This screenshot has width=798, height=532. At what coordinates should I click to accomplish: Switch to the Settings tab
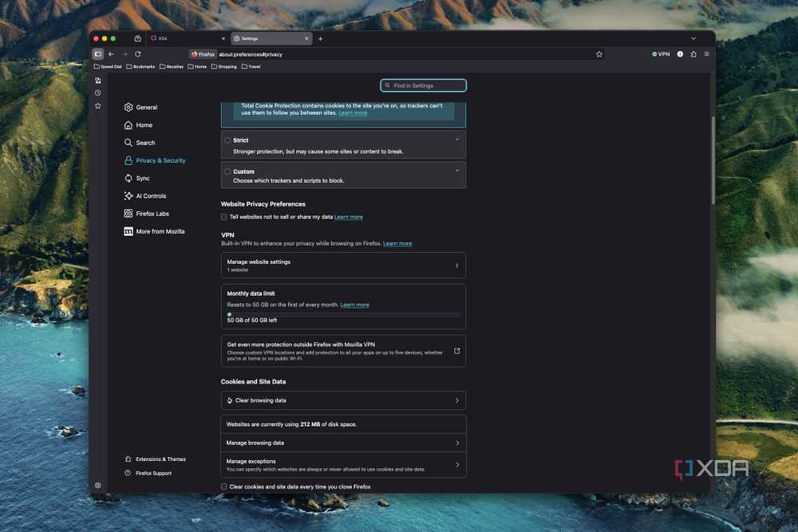[x=271, y=38]
